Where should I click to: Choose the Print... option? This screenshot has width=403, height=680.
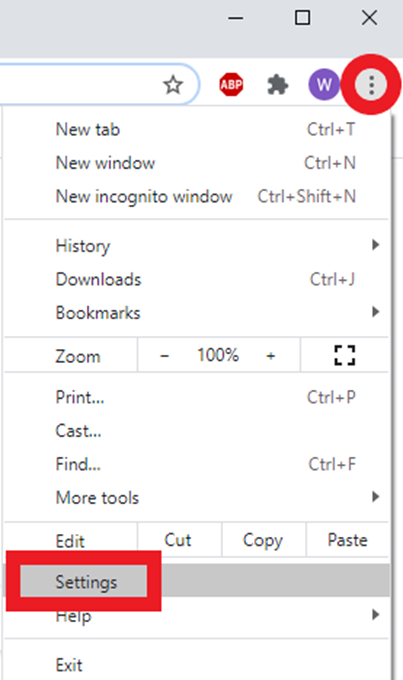coord(196,397)
